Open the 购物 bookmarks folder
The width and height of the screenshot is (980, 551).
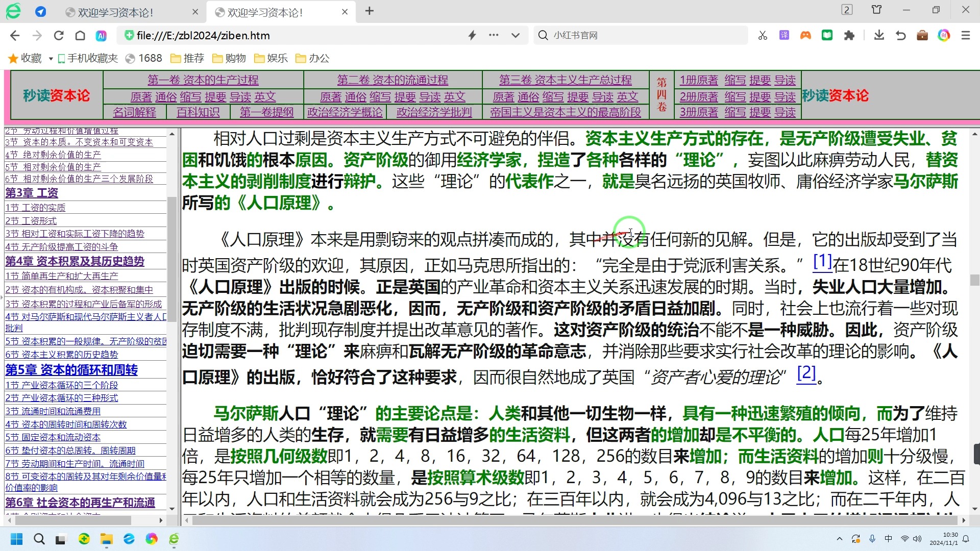(229, 58)
